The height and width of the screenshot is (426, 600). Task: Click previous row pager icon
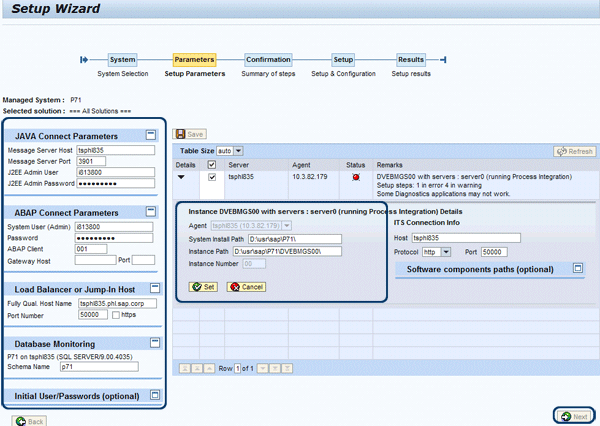209,368
